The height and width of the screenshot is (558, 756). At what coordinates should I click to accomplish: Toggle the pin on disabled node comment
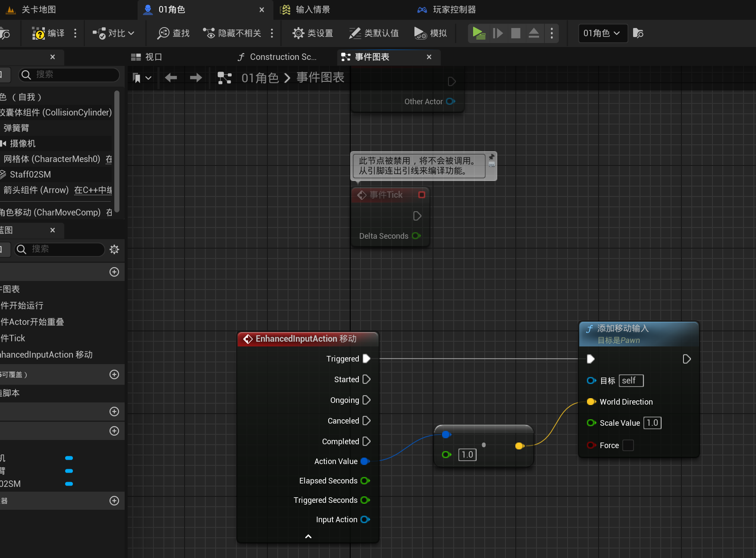tap(492, 157)
